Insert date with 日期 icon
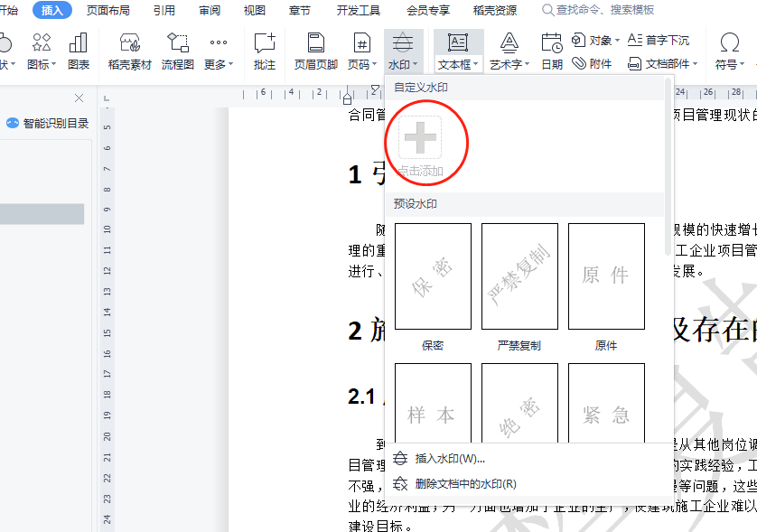This screenshot has height=532, width=757. tap(552, 51)
